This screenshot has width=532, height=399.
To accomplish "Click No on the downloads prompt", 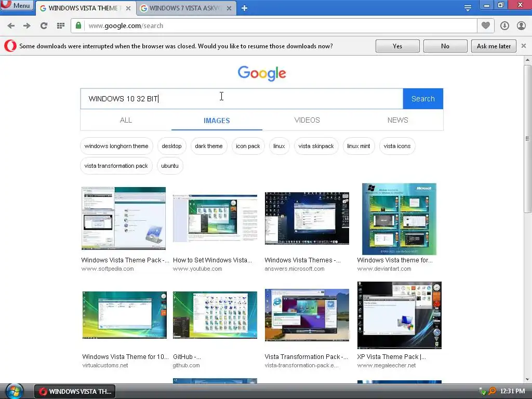I will (x=445, y=46).
